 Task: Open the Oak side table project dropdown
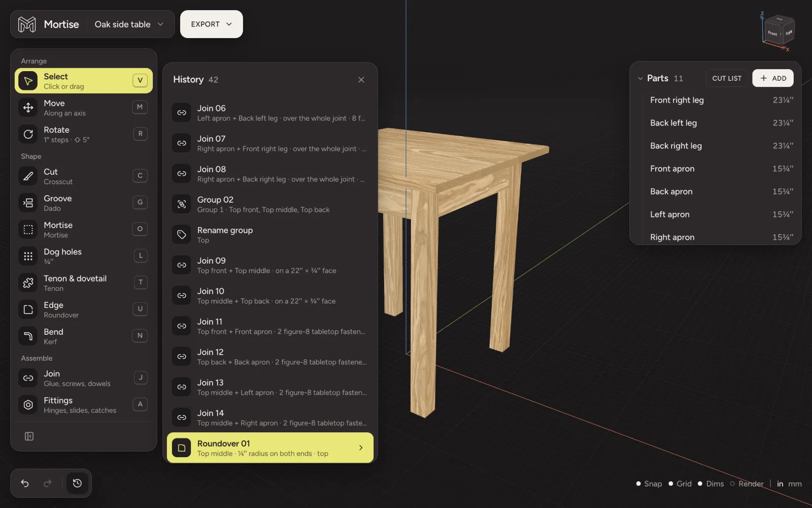coord(129,24)
